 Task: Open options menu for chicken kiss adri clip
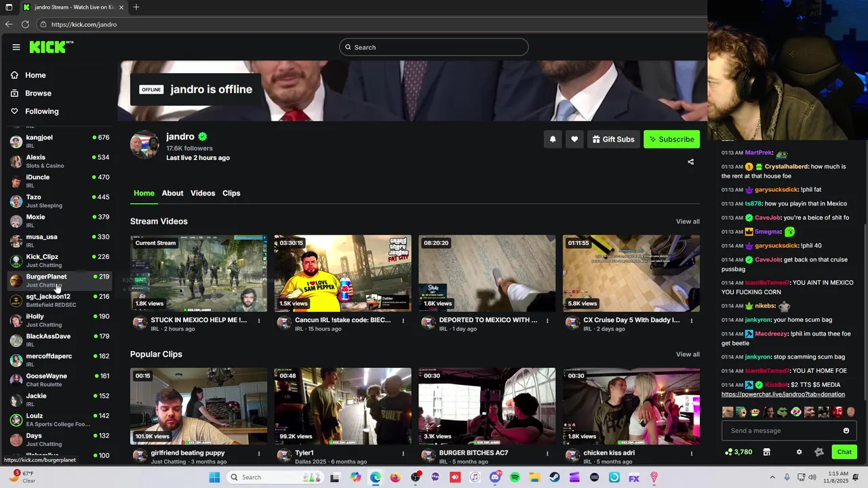(x=692, y=453)
